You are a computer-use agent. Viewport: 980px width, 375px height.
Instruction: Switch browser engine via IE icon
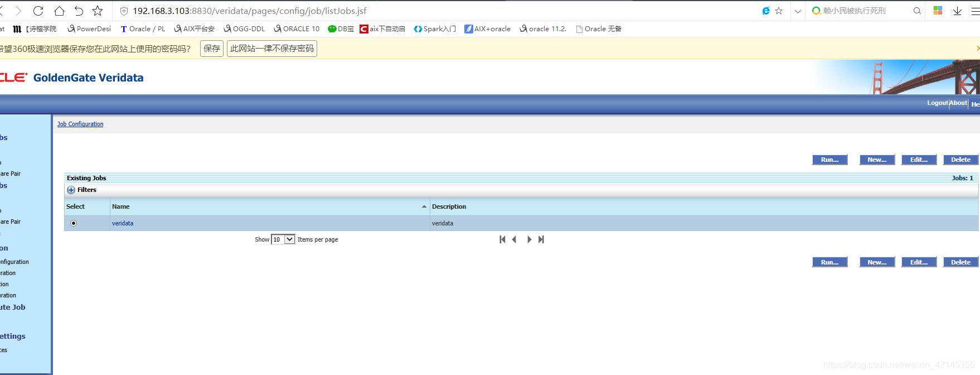pyautogui.click(x=766, y=11)
